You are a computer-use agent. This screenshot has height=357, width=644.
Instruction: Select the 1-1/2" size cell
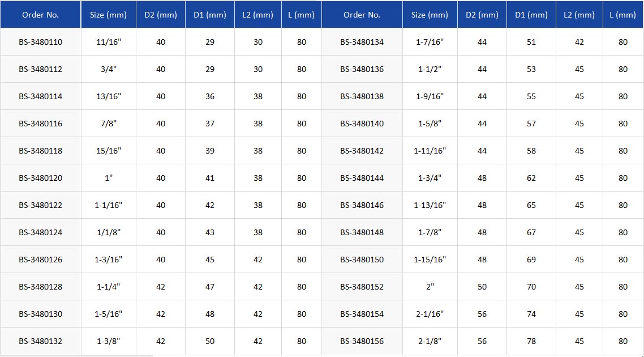click(x=430, y=69)
